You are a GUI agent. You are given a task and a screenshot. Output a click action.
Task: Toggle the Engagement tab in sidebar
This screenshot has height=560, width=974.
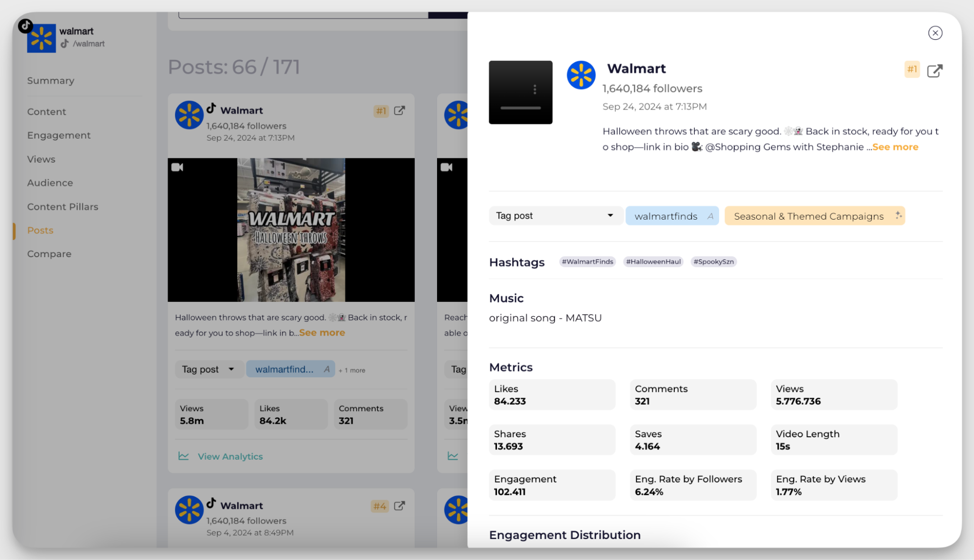[x=58, y=135]
